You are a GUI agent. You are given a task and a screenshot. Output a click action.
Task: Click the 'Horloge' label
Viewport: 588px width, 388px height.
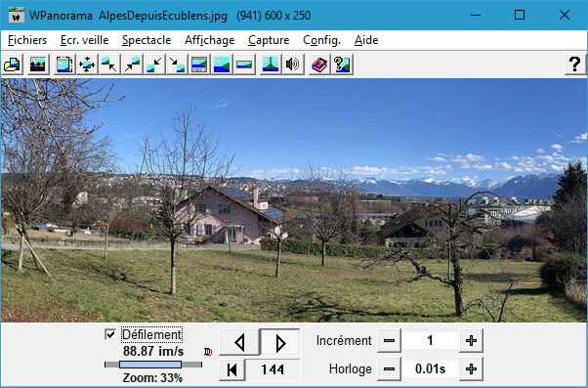coord(351,369)
